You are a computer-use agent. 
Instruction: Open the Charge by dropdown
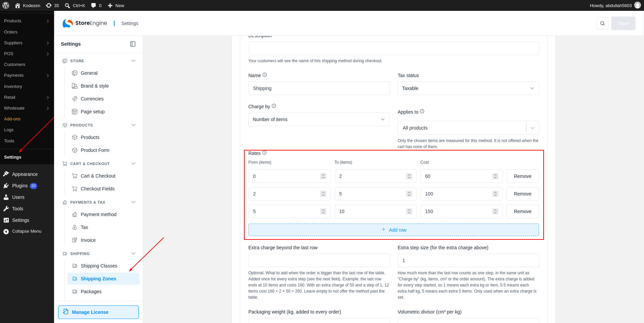coord(319,119)
